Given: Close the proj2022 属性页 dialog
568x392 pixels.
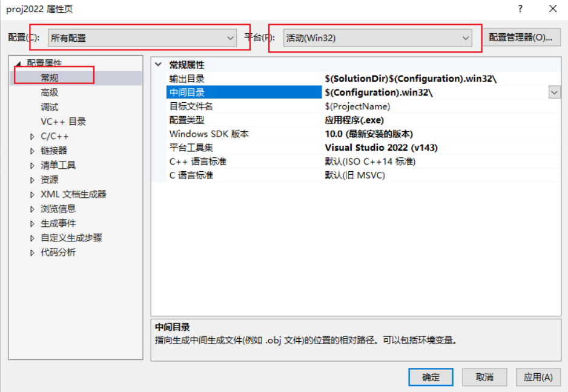Looking at the screenshot, I should [x=553, y=8].
